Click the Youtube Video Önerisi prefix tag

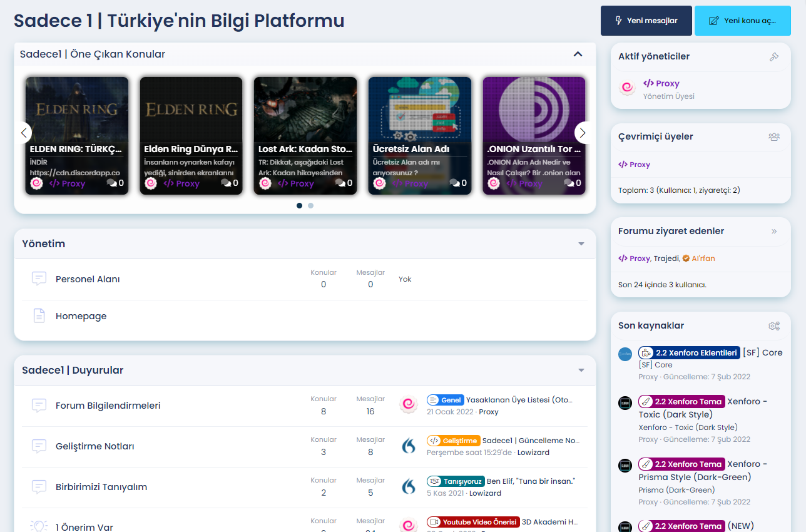(473, 522)
